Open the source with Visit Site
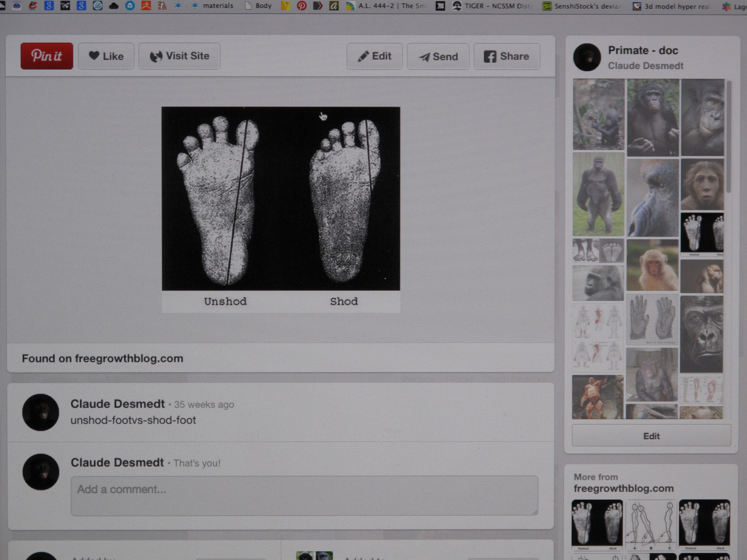The image size is (747, 560). coord(179,56)
